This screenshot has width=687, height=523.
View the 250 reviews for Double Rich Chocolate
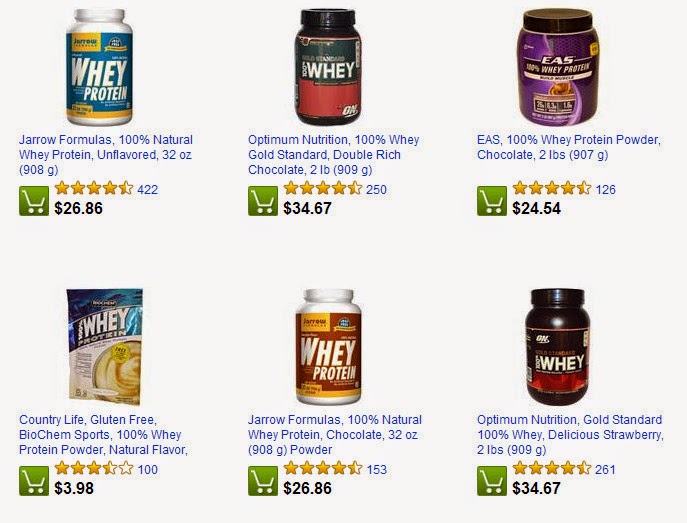pos(376,190)
